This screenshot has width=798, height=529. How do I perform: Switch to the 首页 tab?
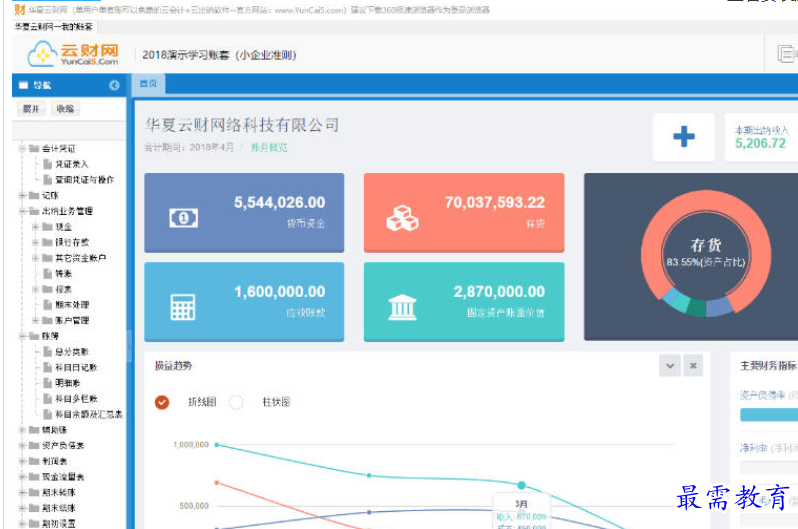point(149,83)
